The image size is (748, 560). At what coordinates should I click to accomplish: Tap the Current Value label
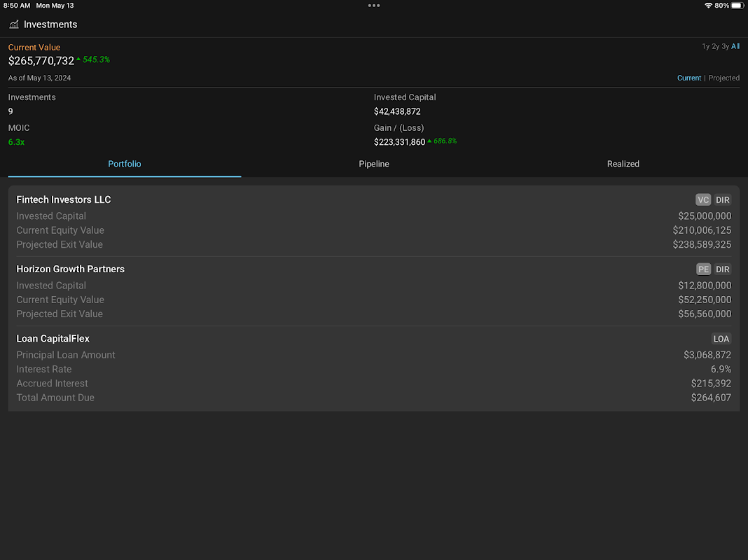coord(34,47)
